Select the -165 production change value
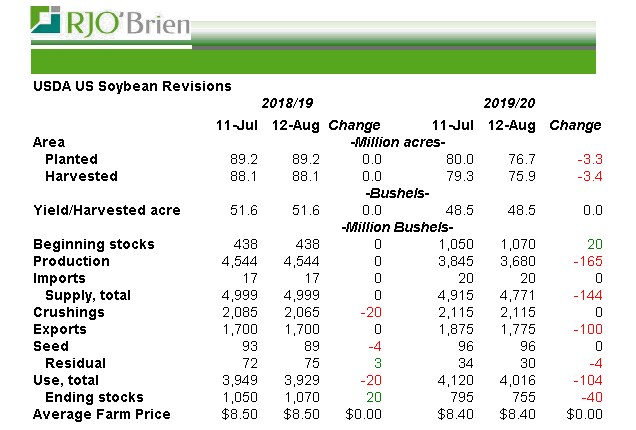636x430 pixels. pyautogui.click(x=585, y=262)
